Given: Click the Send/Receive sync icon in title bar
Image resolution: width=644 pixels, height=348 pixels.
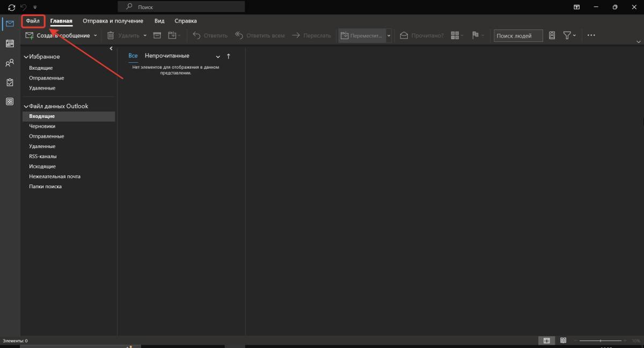Looking at the screenshot, I should click(11, 8).
